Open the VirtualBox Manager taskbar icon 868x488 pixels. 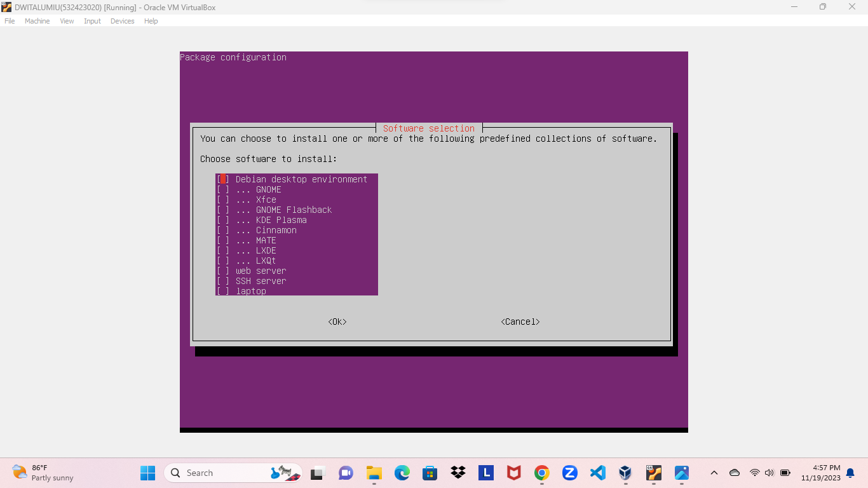click(x=625, y=473)
